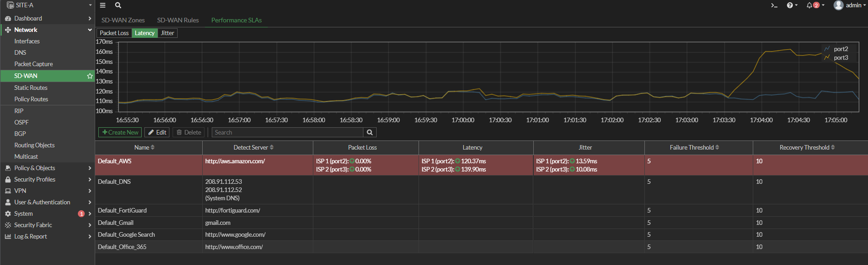This screenshot has height=265, width=868.
Task: Toggle port3 series in chart legend
Action: click(x=840, y=58)
